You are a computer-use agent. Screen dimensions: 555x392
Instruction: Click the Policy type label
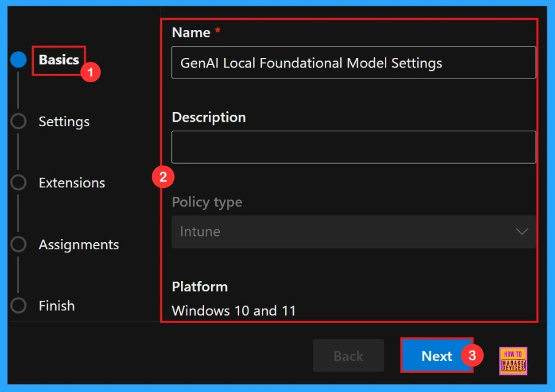tap(207, 202)
